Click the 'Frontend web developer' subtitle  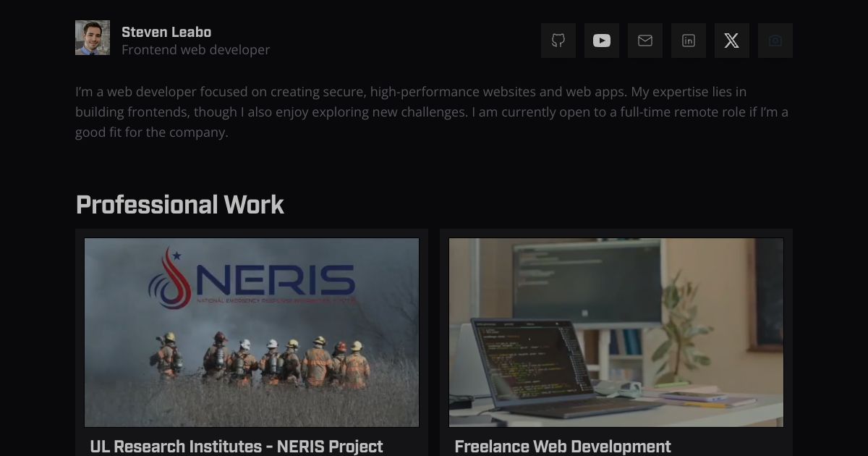(196, 50)
